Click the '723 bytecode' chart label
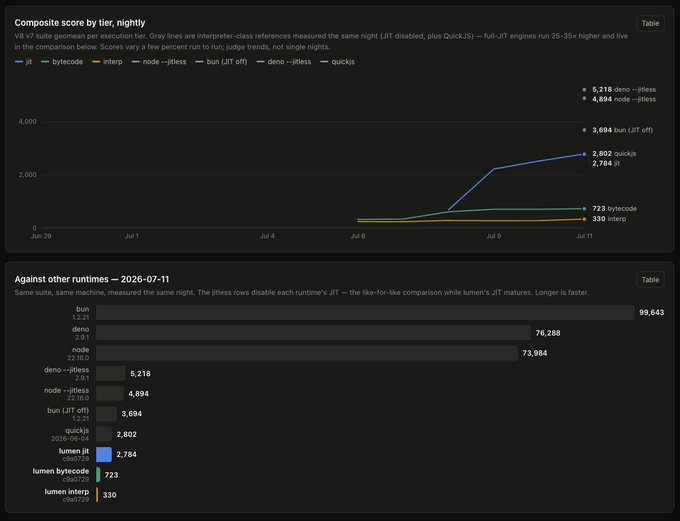Viewport: 680px width, 521px height. (x=615, y=209)
